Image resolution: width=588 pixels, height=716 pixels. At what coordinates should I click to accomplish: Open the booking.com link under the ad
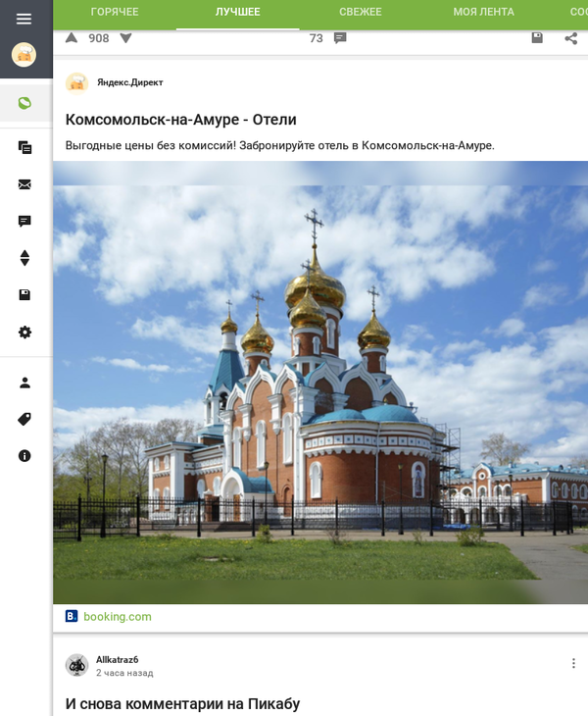pos(117,617)
